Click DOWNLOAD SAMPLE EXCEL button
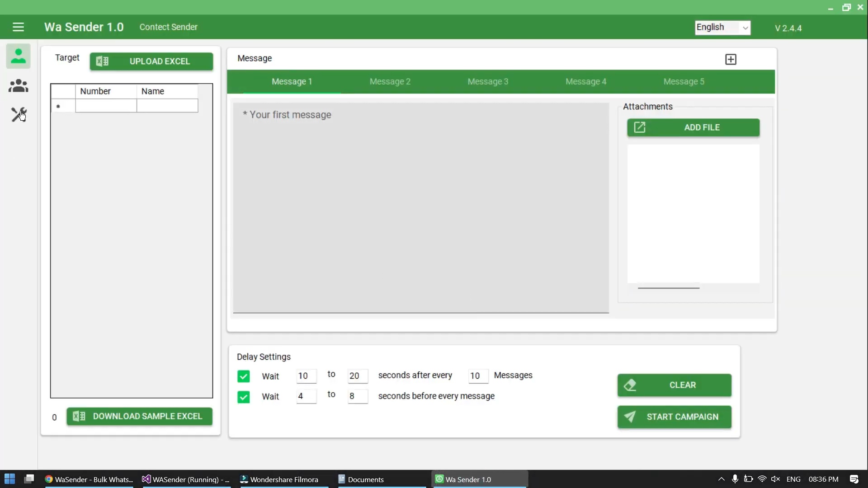The width and height of the screenshot is (868, 488). click(139, 416)
